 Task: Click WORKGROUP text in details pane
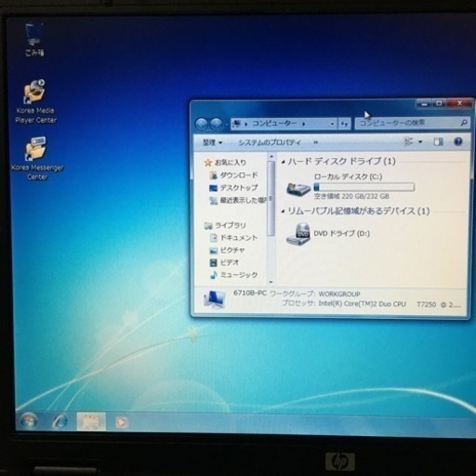point(339,294)
